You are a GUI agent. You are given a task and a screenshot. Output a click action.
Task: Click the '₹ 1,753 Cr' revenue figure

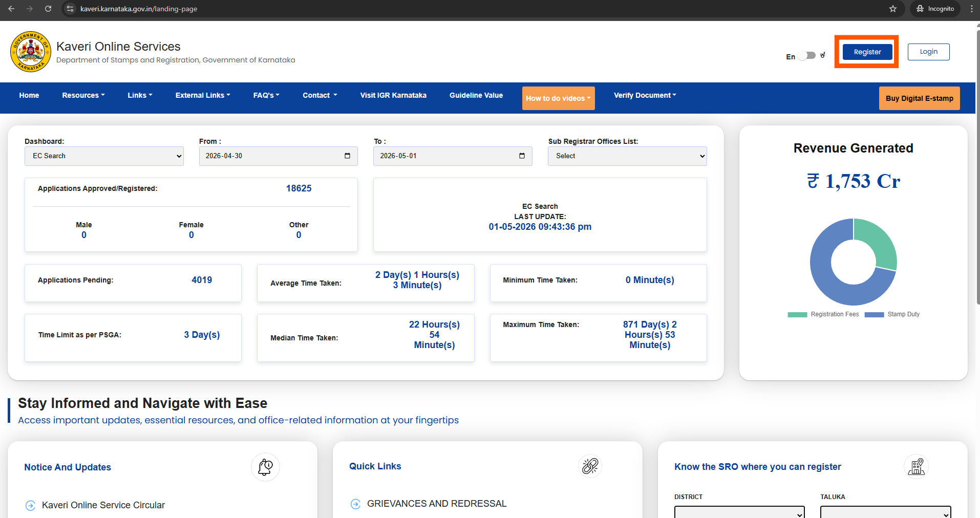click(853, 181)
